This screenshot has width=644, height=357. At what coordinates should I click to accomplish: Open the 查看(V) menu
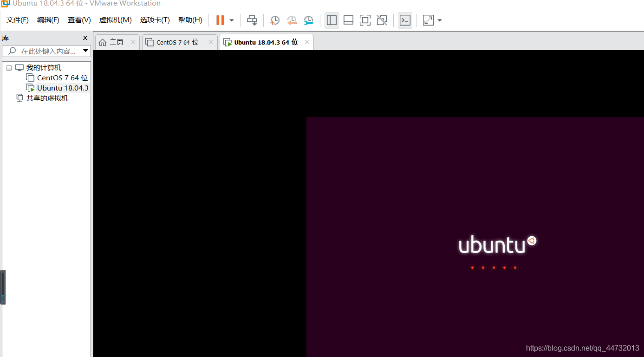pos(79,20)
